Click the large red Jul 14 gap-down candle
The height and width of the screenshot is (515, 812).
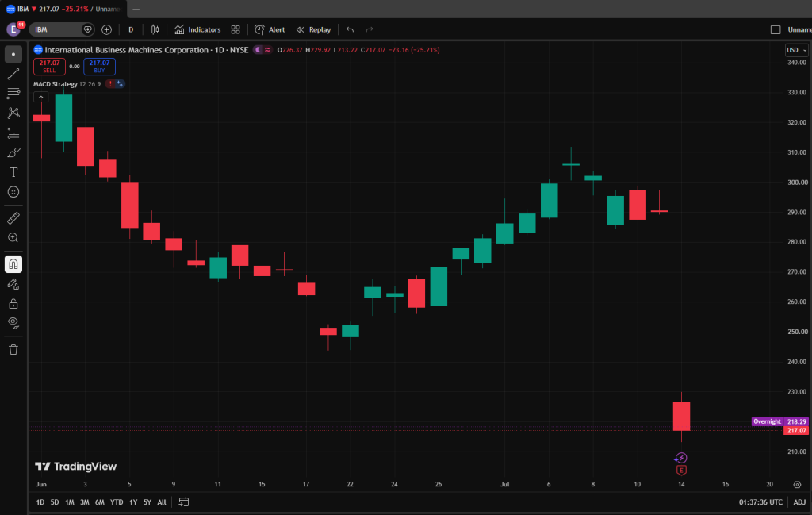681,417
